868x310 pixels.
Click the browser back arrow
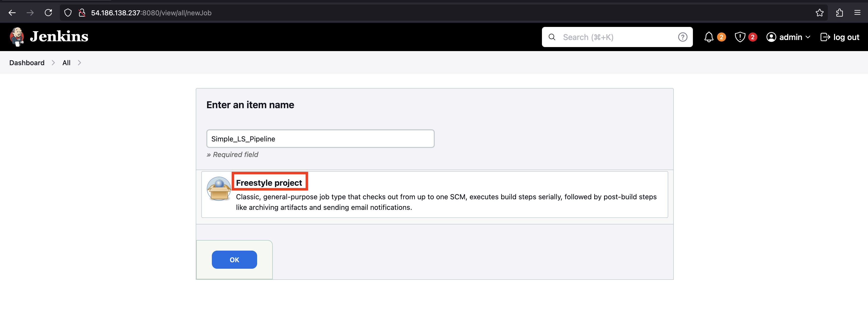pyautogui.click(x=12, y=13)
